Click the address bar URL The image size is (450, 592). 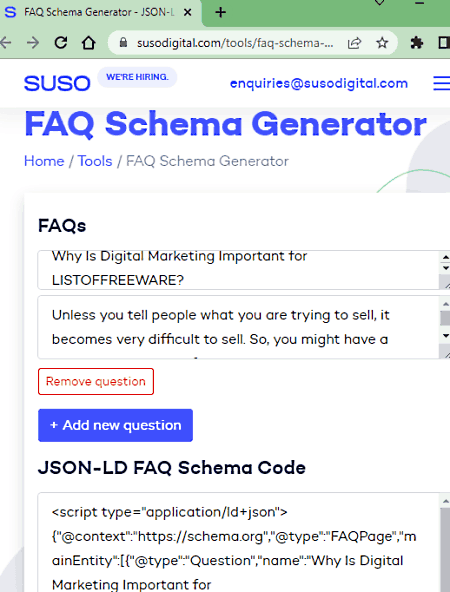pos(235,43)
